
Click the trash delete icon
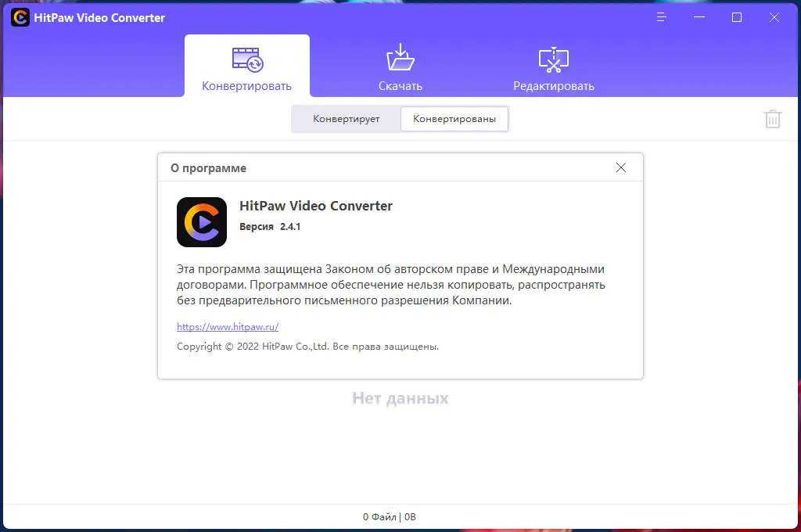[773, 118]
